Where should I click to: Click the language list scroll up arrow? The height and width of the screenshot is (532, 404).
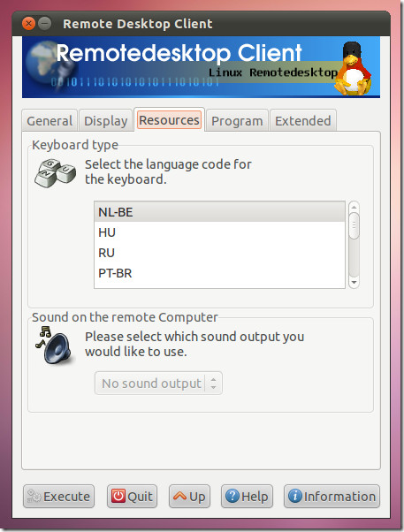click(354, 207)
